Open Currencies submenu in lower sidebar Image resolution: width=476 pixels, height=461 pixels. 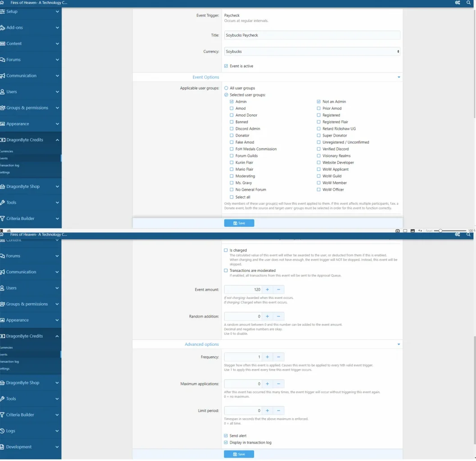6,348
